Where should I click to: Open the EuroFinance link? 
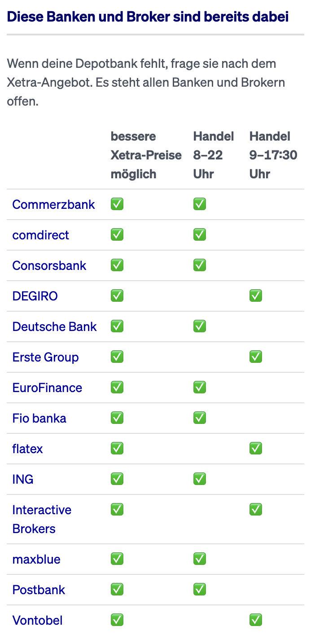pos(47,388)
